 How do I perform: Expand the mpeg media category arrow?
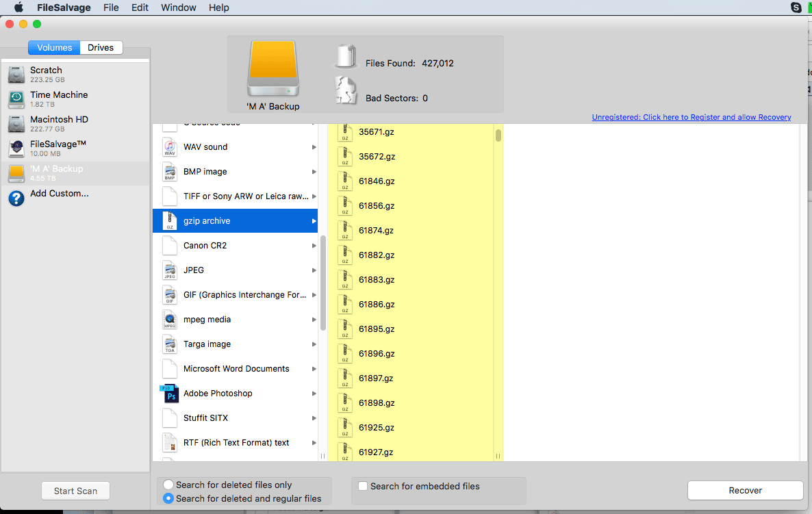(314, 320)
